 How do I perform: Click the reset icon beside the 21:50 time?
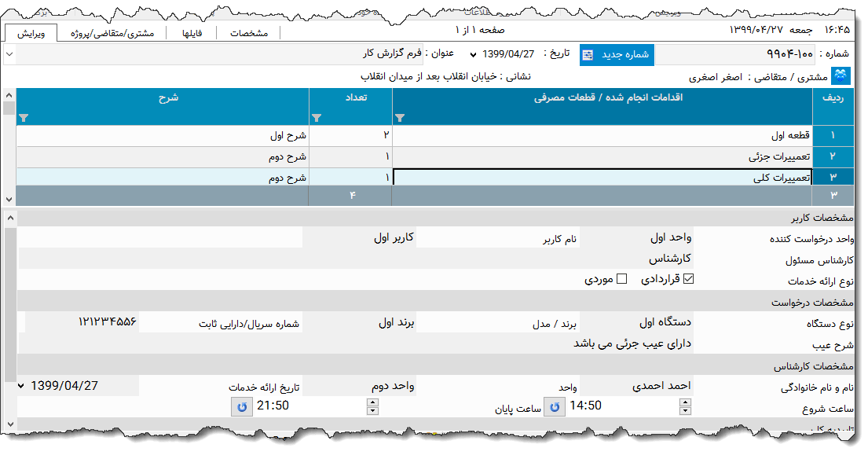[x=242, y=406]
